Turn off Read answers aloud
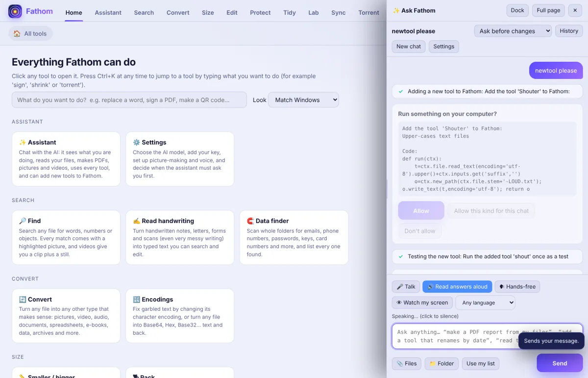The height and width of the screenshot is (378, 588). click(x=457, y=287)
